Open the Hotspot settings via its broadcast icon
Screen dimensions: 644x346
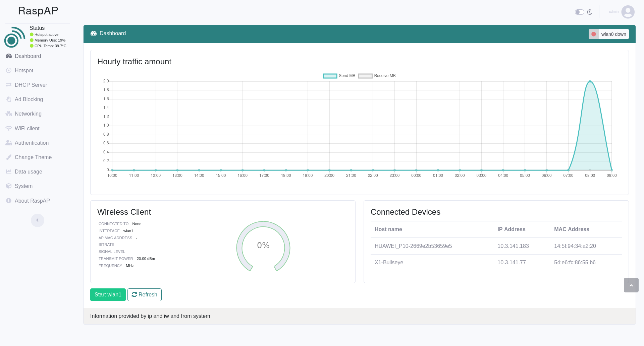tap(8, 71)
